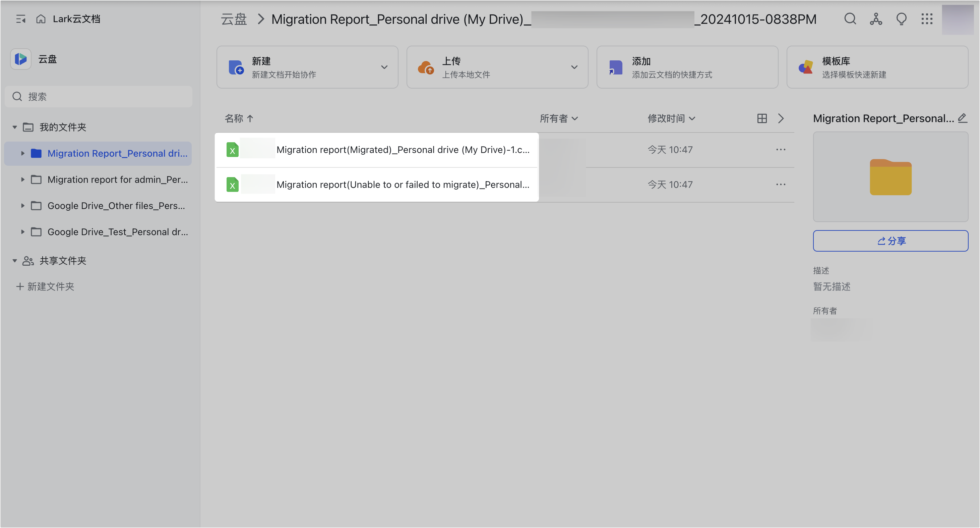This screenshot has width=980, height=528.
Task: Collapse the 共享文件夹 section
Action: (x=14, y=261)
